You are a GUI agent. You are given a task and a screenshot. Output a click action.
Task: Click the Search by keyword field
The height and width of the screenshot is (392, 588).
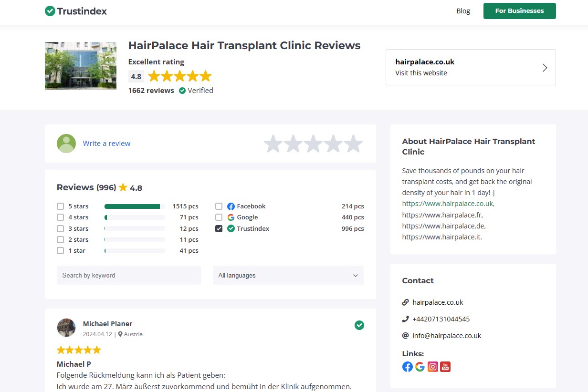129,276
